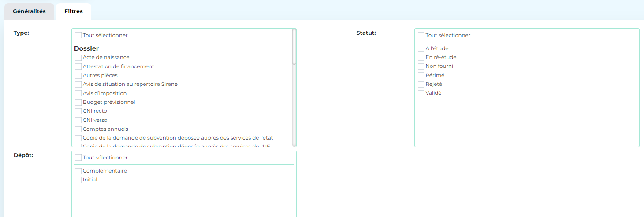Viewport: 644px width, 217px height.
Task: Select the Rejeté status checkbox
Action: click(421, 85)
